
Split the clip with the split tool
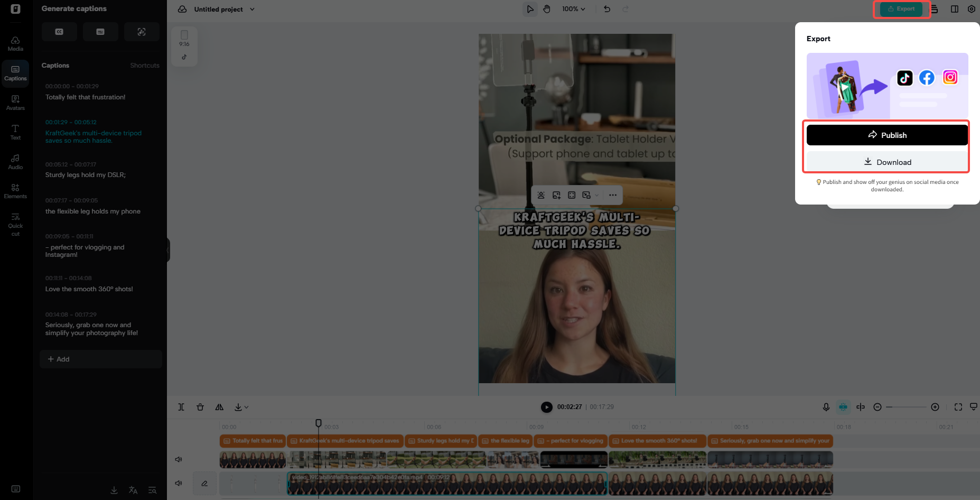[x=182, y=407]
